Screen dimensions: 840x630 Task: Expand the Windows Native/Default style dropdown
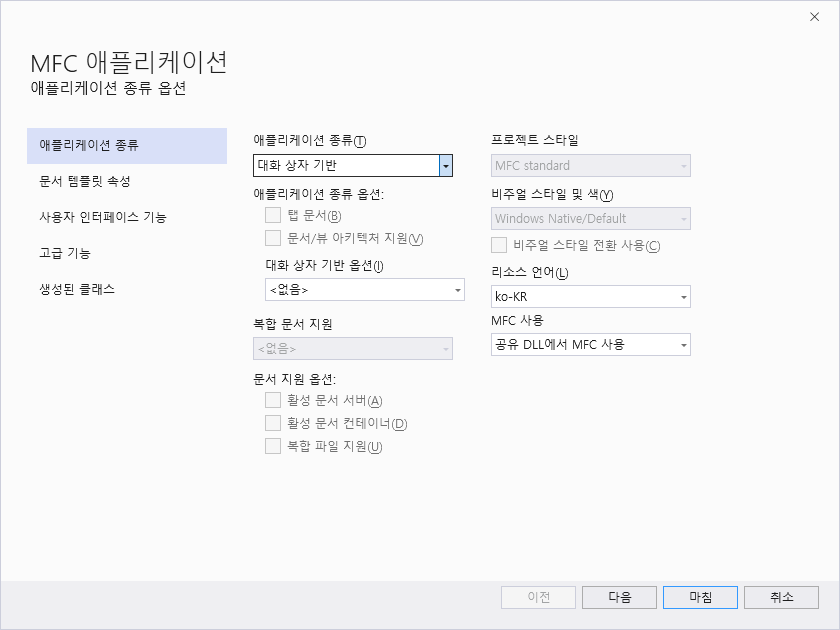pos(590,219)
